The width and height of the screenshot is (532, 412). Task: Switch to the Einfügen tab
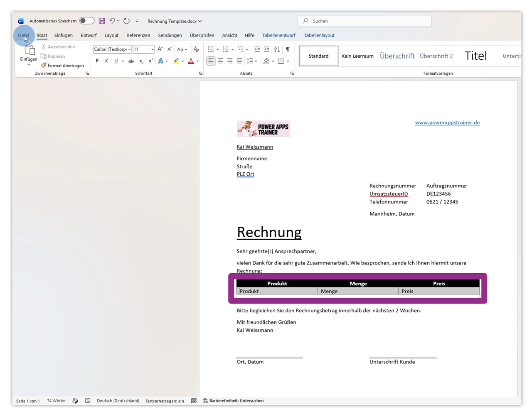point(64,35)
